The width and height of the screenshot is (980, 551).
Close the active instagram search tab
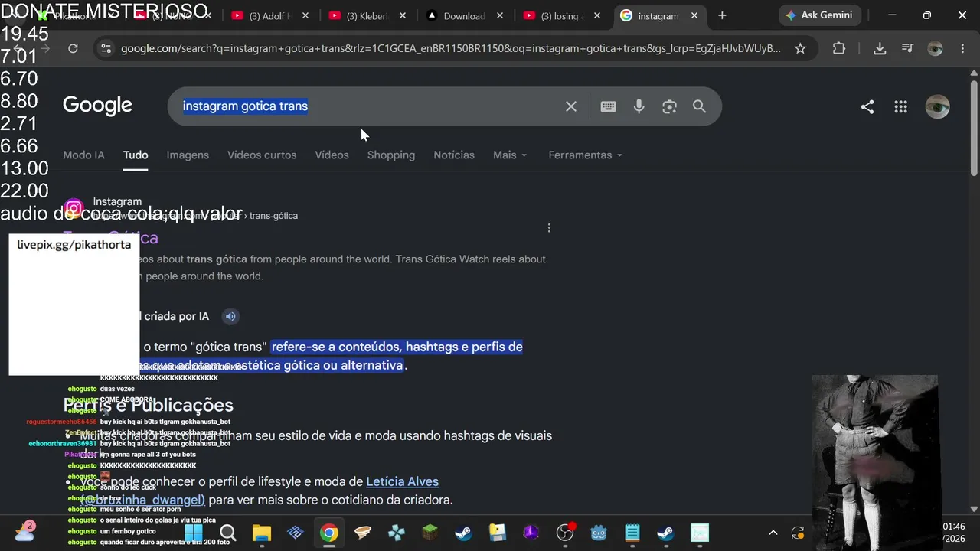[694, 15]
